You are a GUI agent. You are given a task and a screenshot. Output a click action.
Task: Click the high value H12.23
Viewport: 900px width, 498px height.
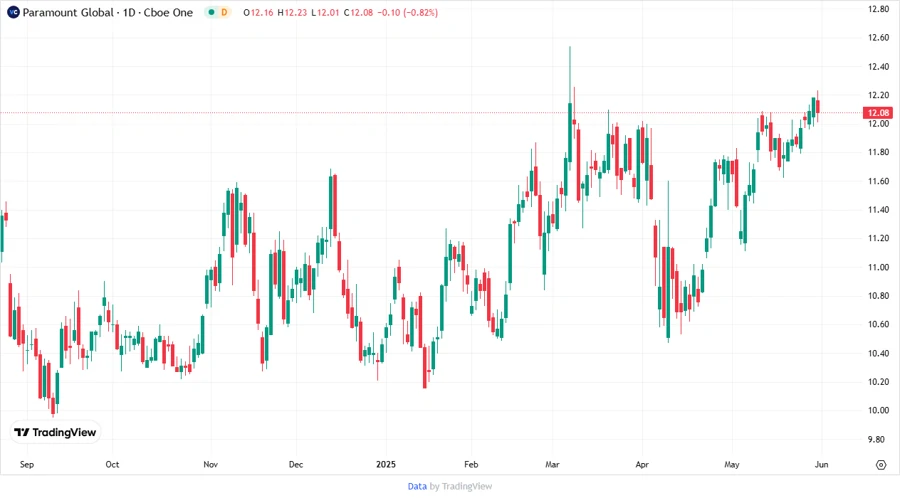(292, 12)
